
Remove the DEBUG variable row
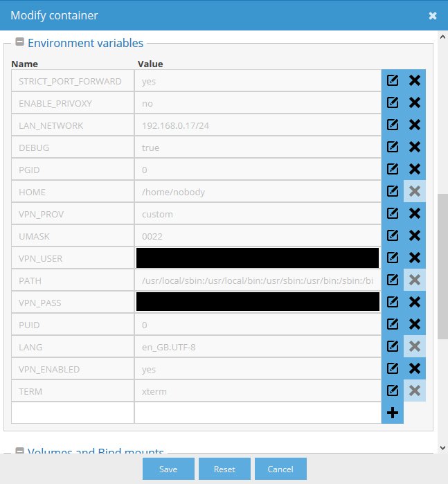[x=415, y=147]
